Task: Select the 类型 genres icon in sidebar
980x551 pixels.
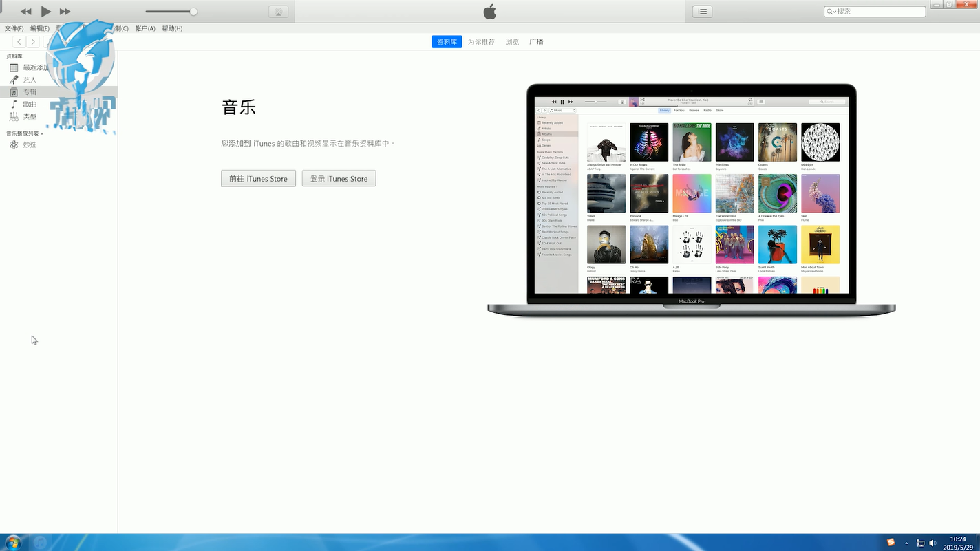Action: 14,117
